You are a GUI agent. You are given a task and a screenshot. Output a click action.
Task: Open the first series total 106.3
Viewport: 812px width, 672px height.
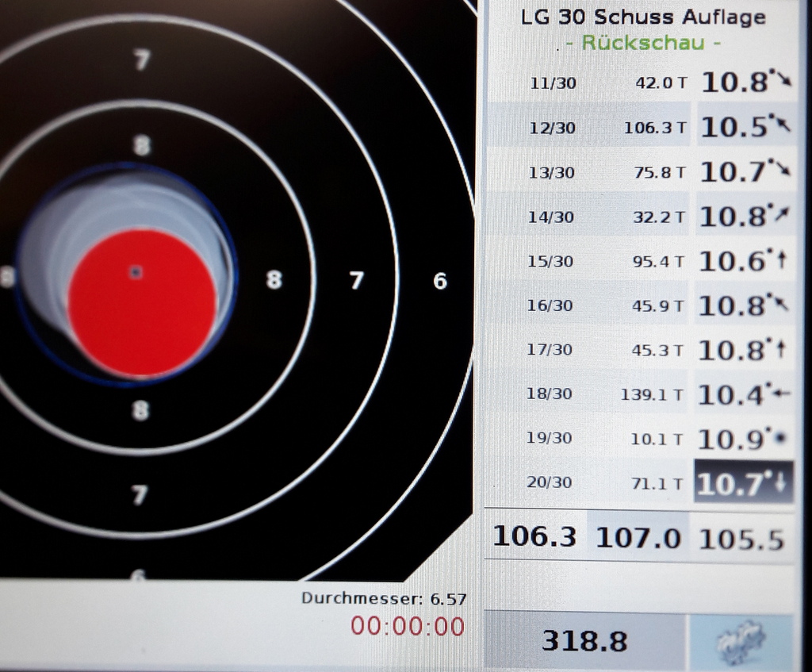536,536
